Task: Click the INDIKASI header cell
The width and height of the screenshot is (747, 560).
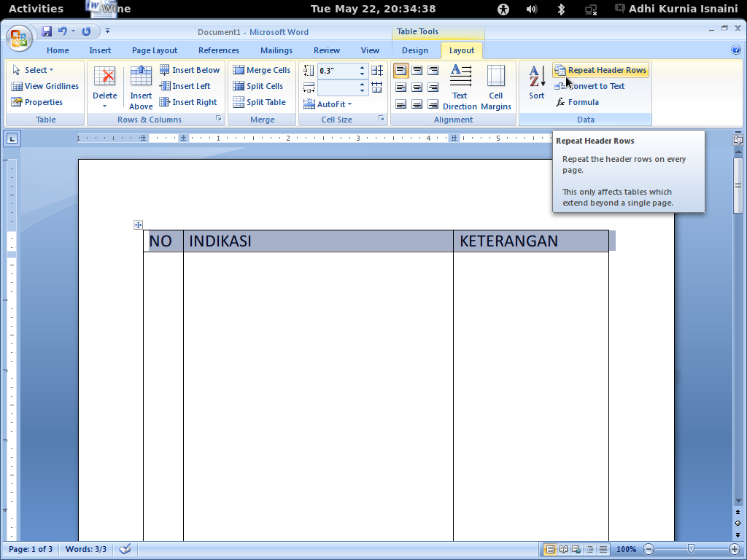Action: [318, 241]
